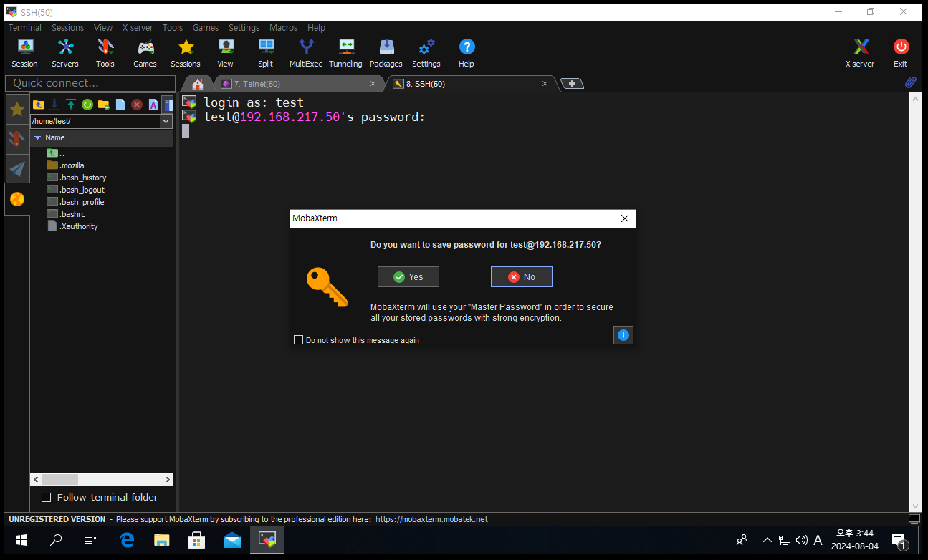Open the Macros menu
Screen dimensions: 928x560
(283, 28)
